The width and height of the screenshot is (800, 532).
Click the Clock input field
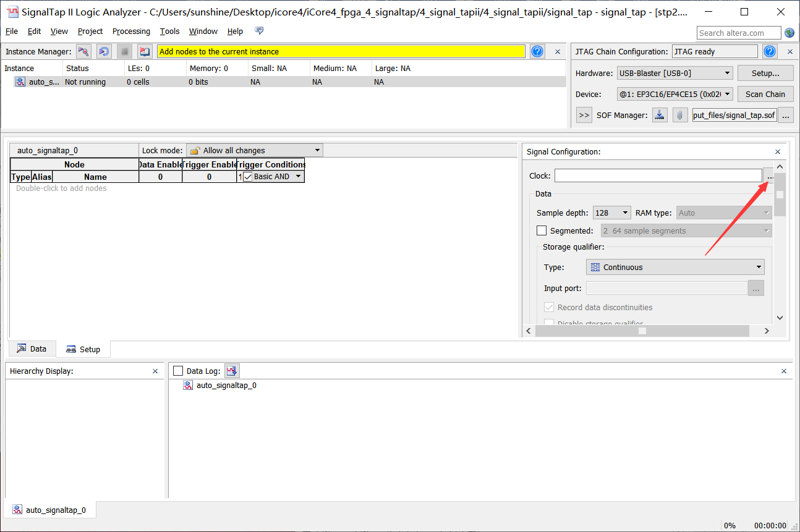(x=658, y=176)
